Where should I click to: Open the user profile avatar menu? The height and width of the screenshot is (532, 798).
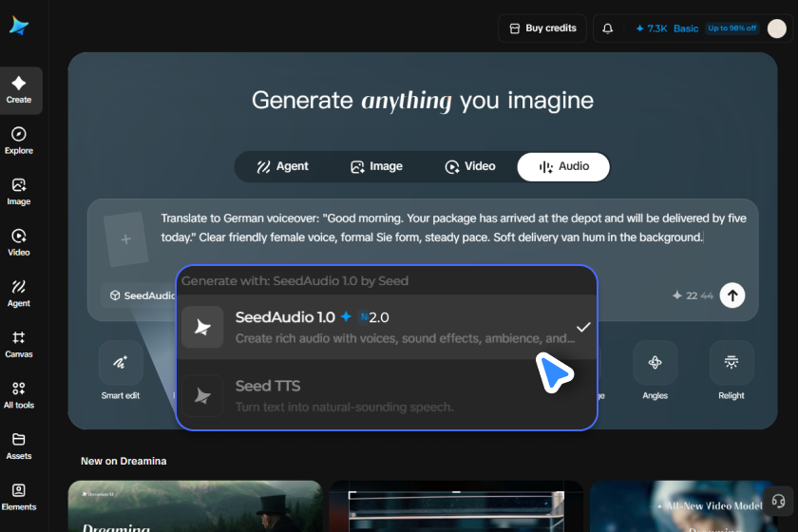(x=777, y=28)
